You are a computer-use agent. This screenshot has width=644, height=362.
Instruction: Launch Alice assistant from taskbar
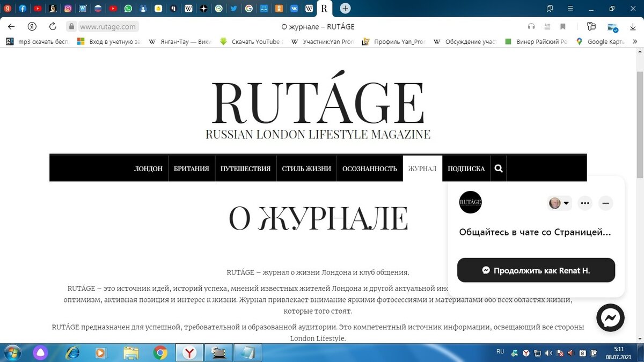[x=41, y=352]
